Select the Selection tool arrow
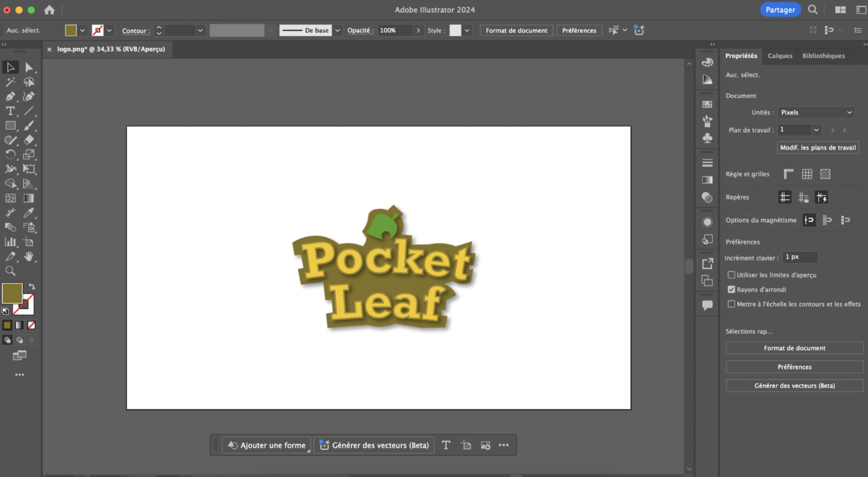The width and height of the screenshot is (868, 477). (10, 67)
